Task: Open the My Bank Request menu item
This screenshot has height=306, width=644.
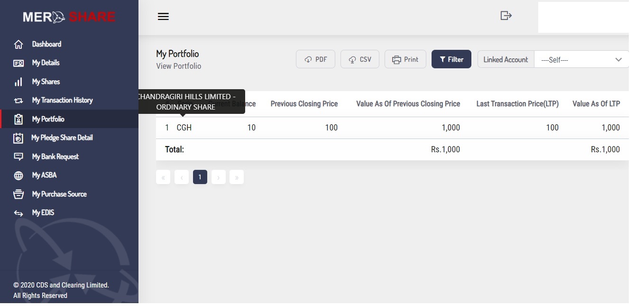Action: (x=55, y=157)
